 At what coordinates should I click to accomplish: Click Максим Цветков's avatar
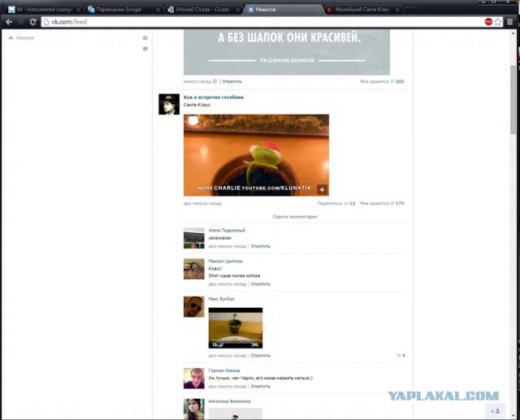coord(194,269)
